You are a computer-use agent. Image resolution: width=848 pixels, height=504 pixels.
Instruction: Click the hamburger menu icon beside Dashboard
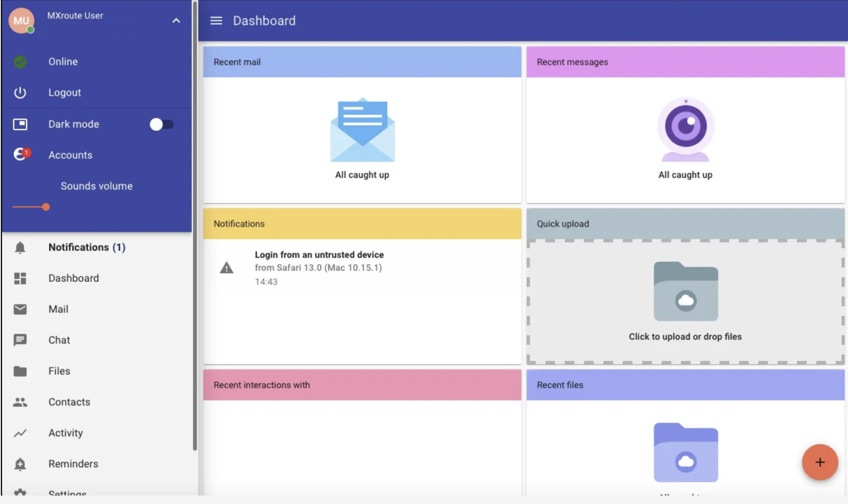coord(216,21)
